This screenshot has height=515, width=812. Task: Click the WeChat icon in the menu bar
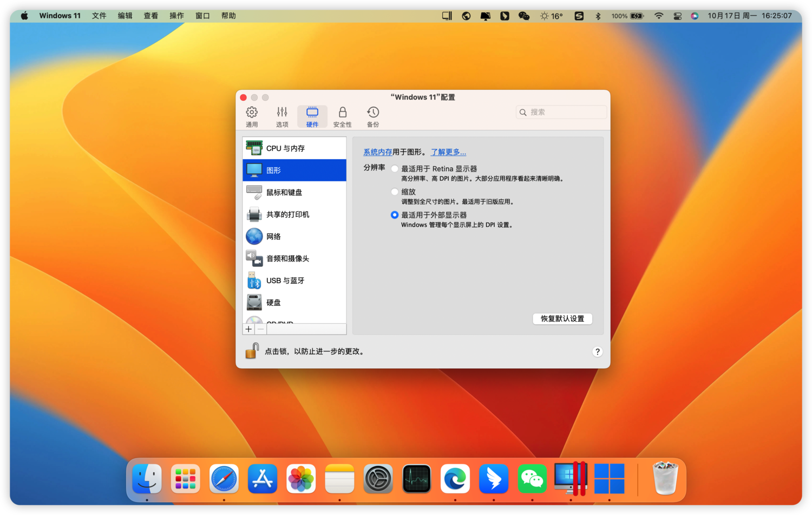pos(524,16)
